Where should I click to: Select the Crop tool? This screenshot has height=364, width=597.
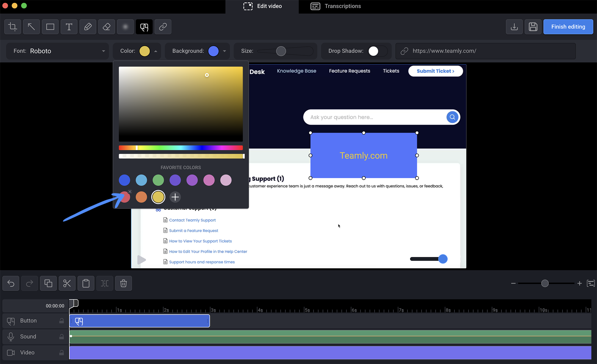[x=13, y=27]
